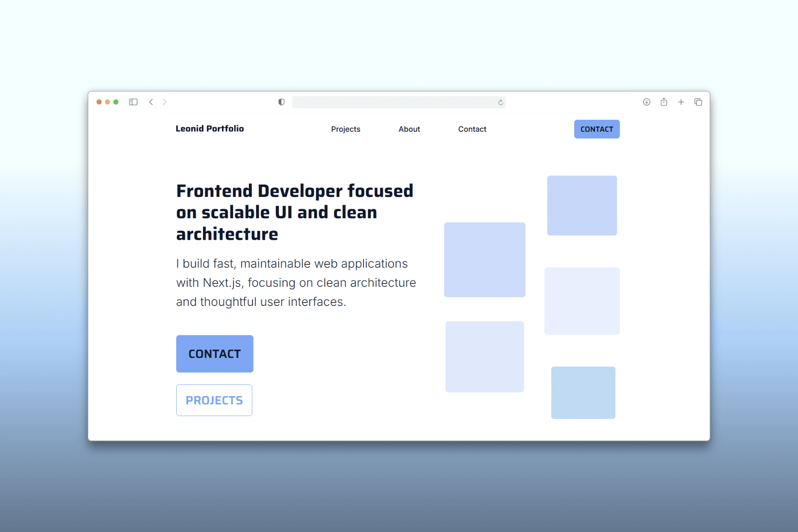The height and width of the screenshot is (532, 798).
Task: Show the tab overview
Action: click(x=698, y=102)
